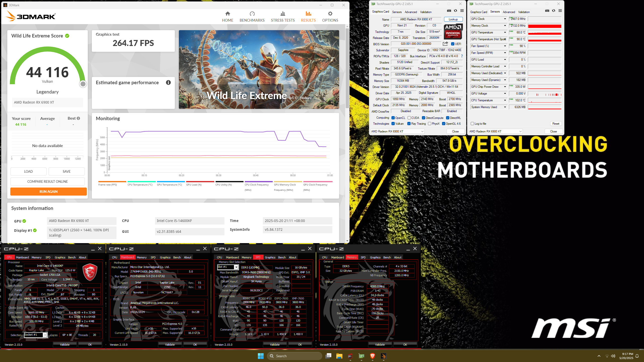
Task: Click the Display #1 verified green checkmark
Action: (35, 230)
